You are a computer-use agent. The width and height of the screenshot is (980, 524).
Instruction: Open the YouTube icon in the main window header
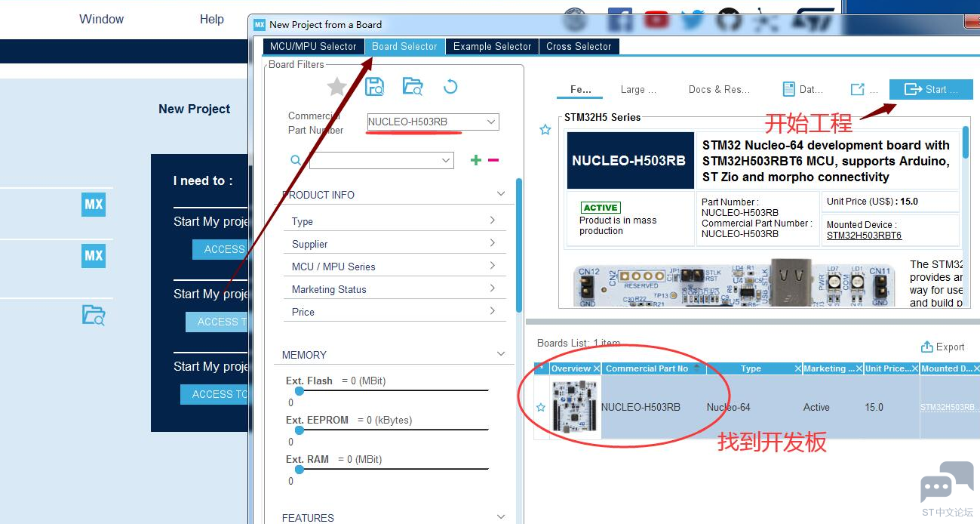[656, 20]
